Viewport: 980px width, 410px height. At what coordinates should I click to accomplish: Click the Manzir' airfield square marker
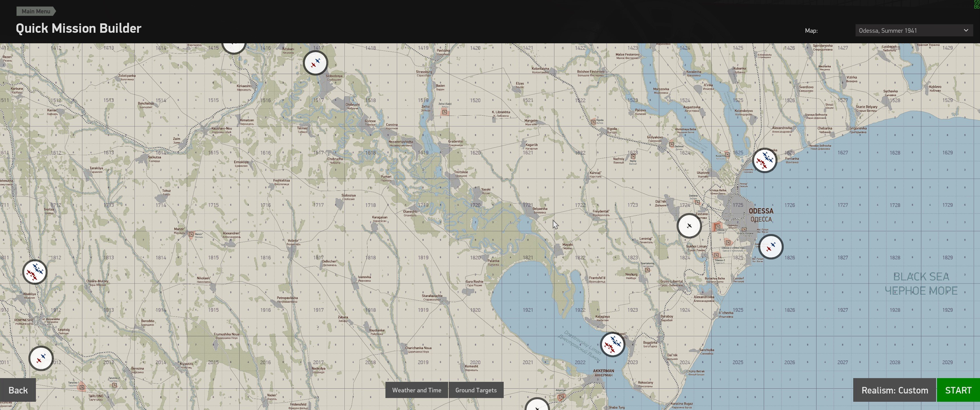[x=191, y=234]
